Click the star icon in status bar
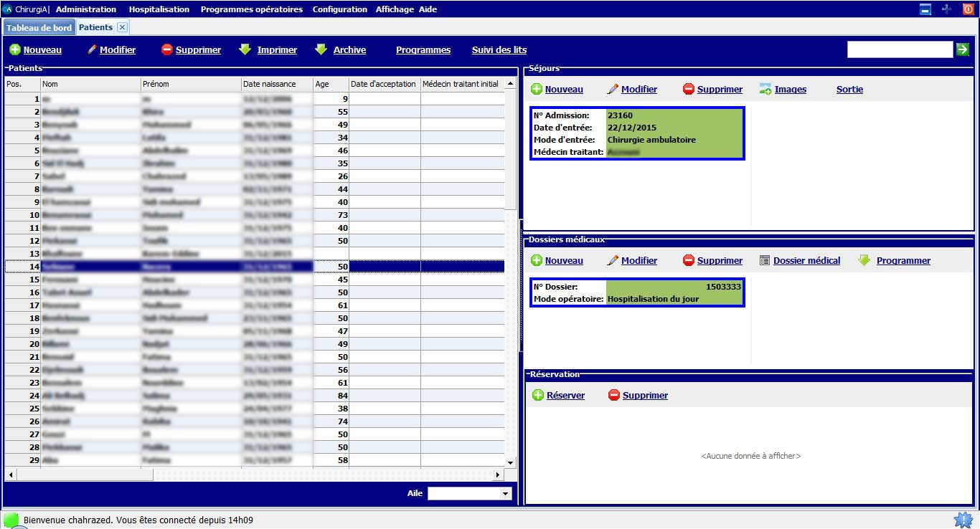The image size is (980, 529). click(x=963, y=520)
